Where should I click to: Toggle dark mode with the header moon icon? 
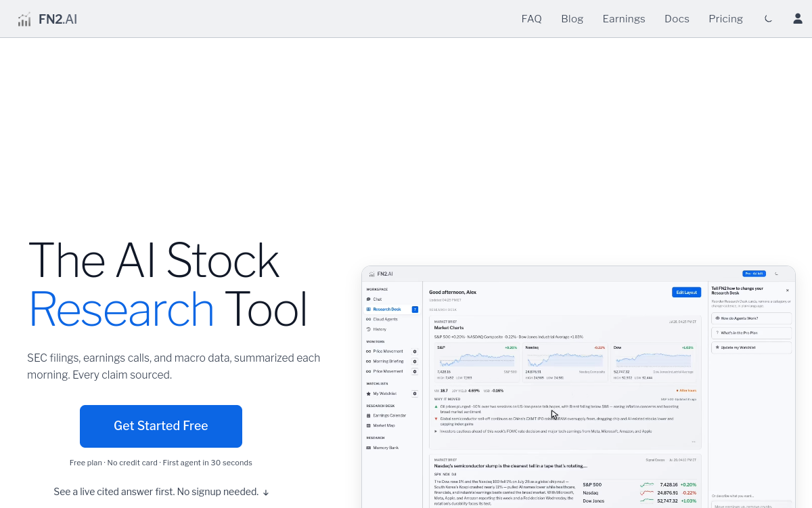768,19
